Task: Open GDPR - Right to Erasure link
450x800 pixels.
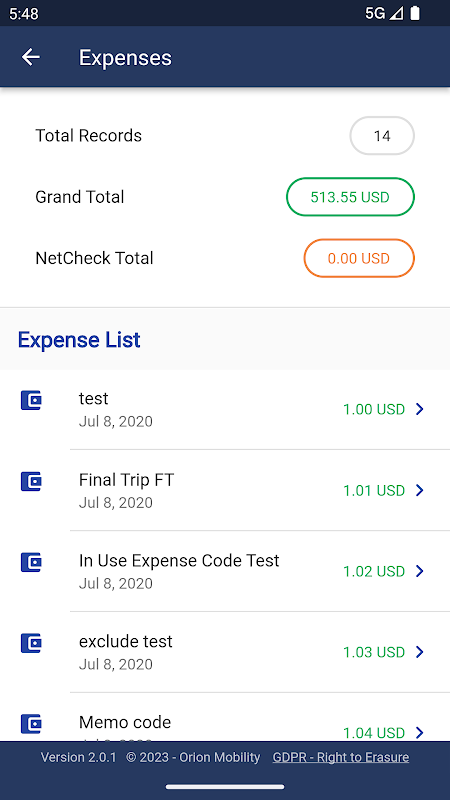Action: tap(341, 757)
